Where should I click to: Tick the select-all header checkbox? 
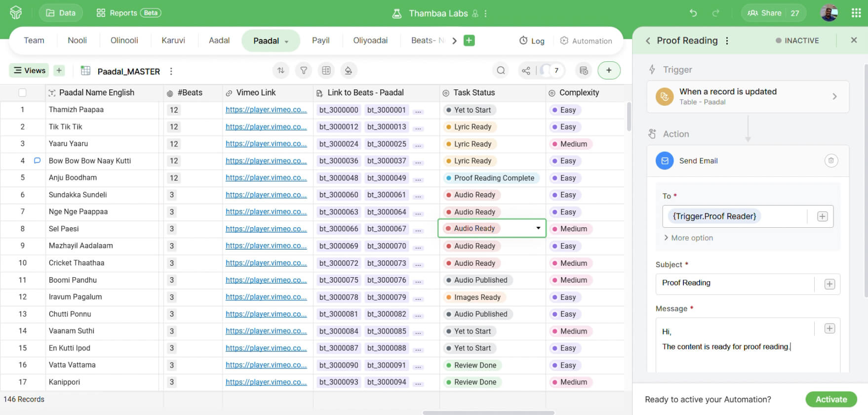click(22, 92)
